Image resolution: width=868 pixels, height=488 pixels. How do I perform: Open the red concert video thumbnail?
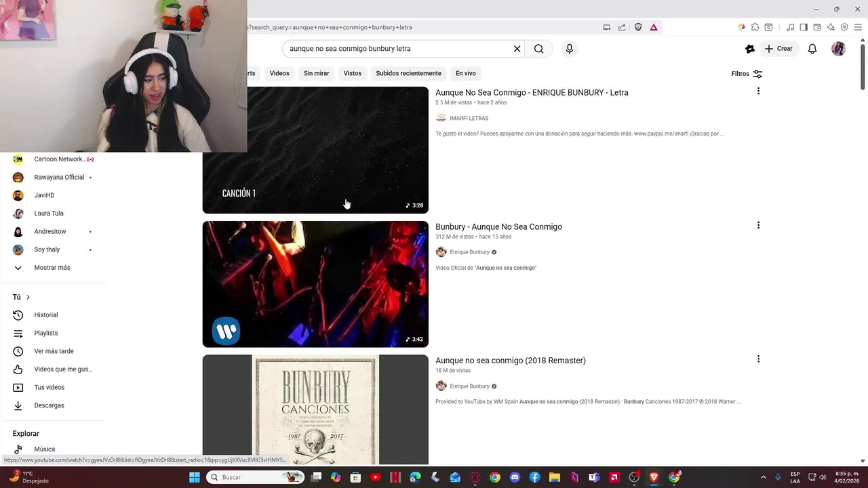tap(315, 284)
